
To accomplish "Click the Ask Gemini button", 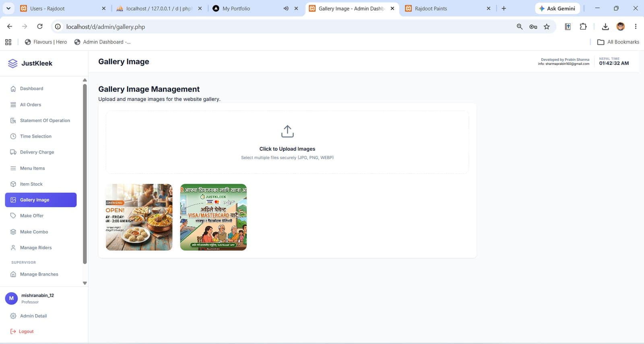I will click(x=557, y=8).
